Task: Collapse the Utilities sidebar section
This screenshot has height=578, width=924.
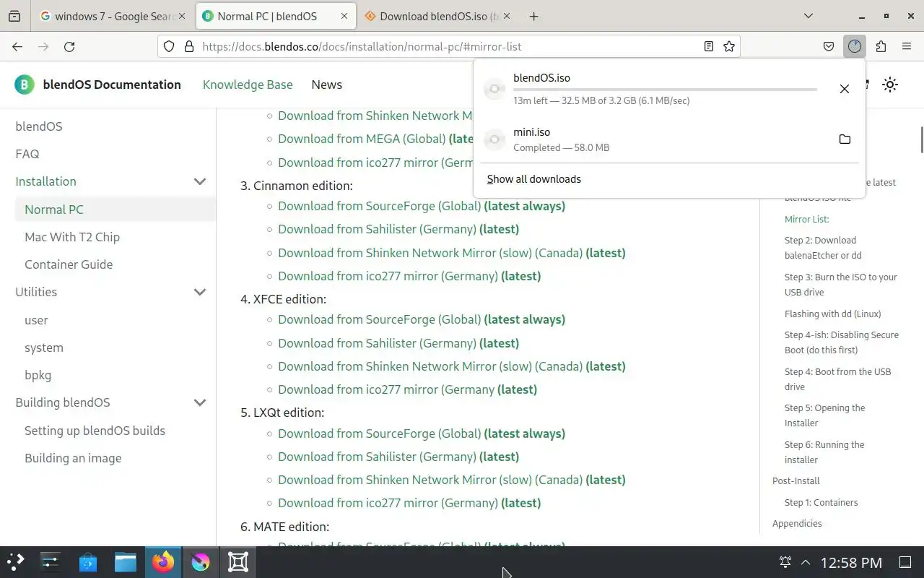Action: click(200, 292)
